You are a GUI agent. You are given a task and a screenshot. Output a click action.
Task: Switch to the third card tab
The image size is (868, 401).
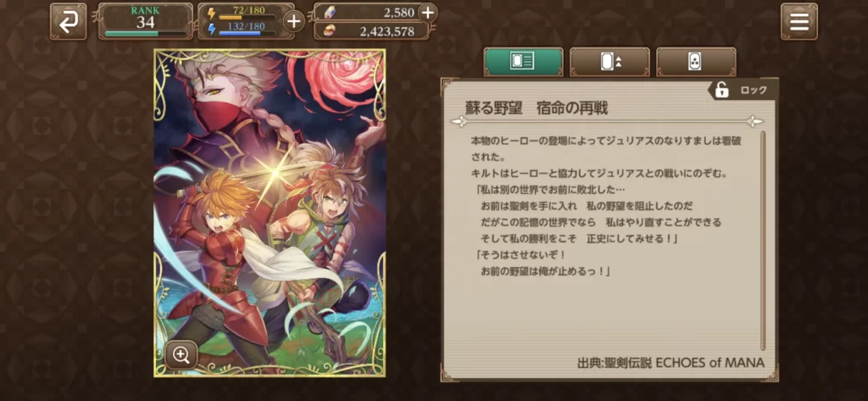tap(696, 62)
